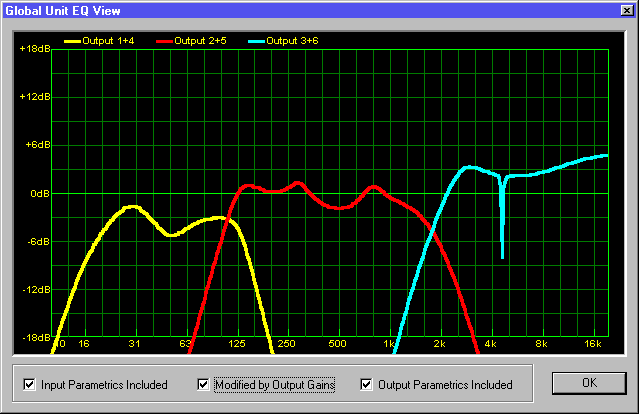This screenshot has height=414, width=639.
Task: Disable Output Parametrics Included option
Action: pyautogui.click(x=367, y=384)
